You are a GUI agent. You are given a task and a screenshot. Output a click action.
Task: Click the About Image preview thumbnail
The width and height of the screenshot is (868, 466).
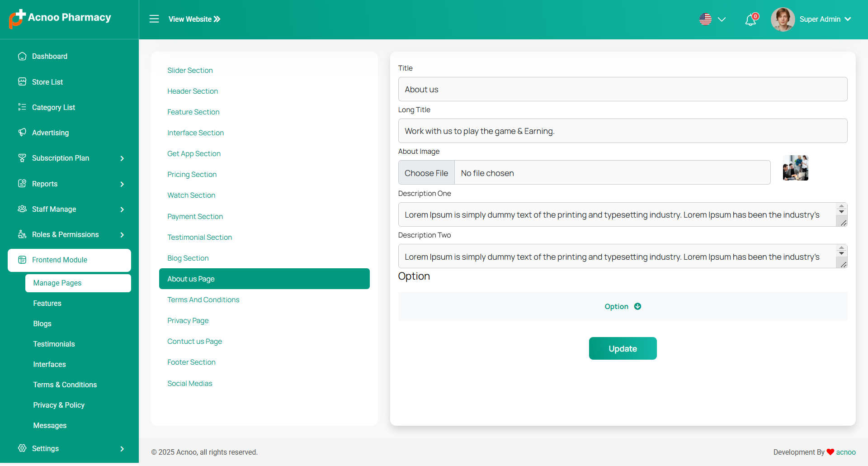point(795,168)
